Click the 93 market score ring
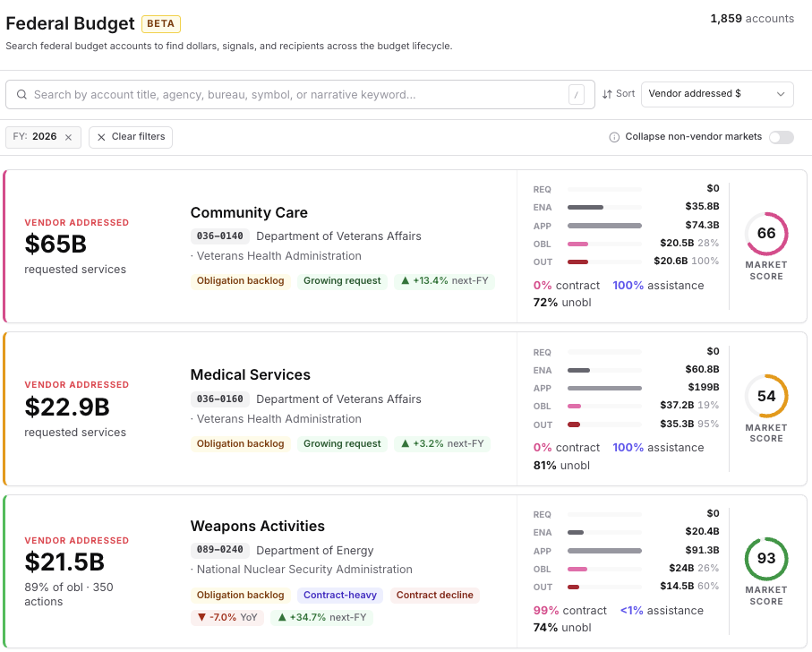The image size is (812, 652). point(766,558)
